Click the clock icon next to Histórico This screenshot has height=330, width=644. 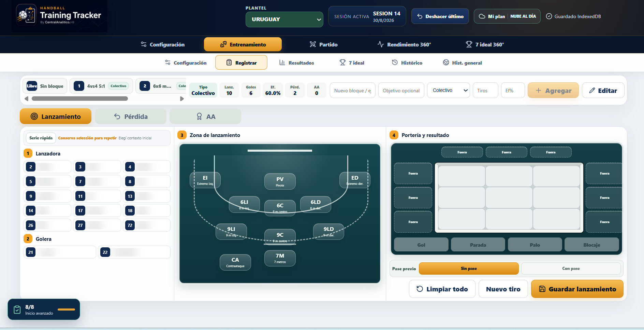click(x=395, y=63)
